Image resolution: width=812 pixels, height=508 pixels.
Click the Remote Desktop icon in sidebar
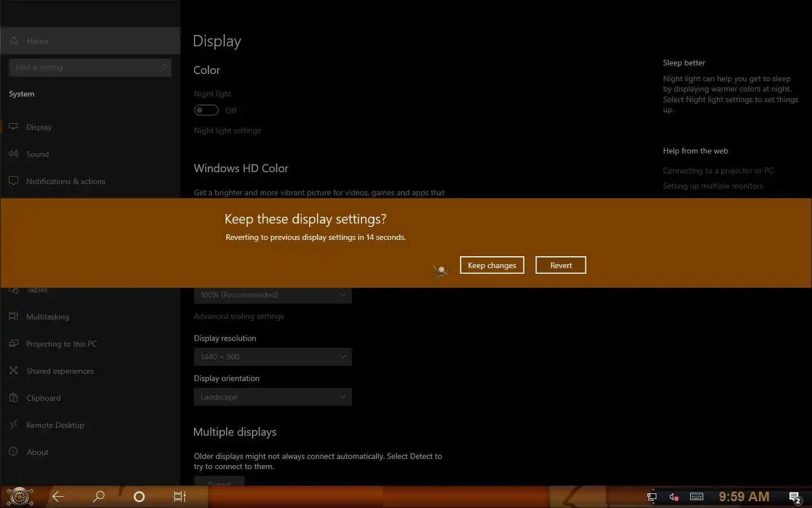14,424
